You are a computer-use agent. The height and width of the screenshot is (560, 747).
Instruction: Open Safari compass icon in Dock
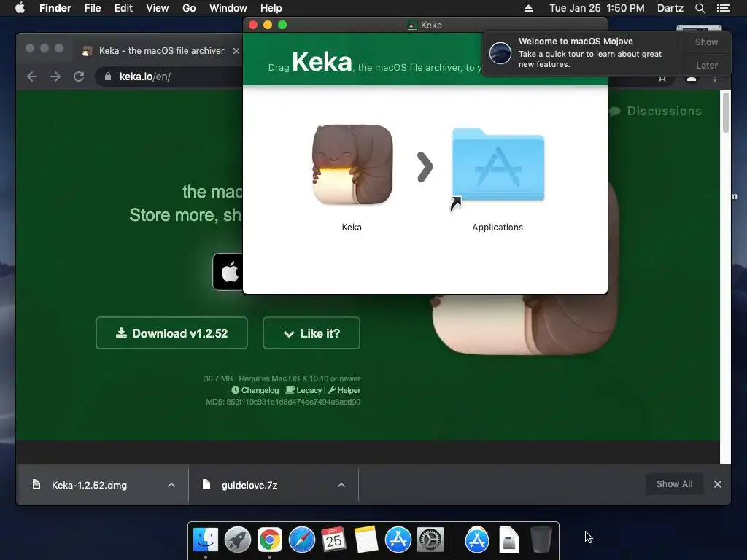click(302, 540)
